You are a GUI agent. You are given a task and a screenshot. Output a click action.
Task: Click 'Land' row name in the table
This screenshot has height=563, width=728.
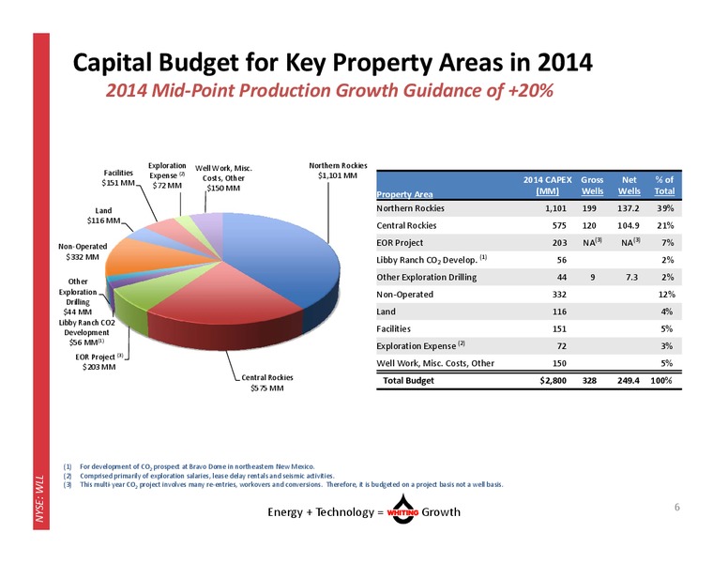point(386,312)
